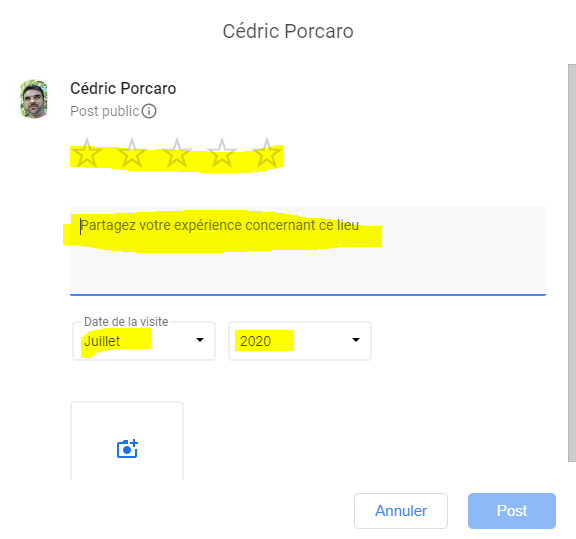Click the Cédric Porcaro name beside avatar
Screen dimensions: 576x539
(123, 89)
